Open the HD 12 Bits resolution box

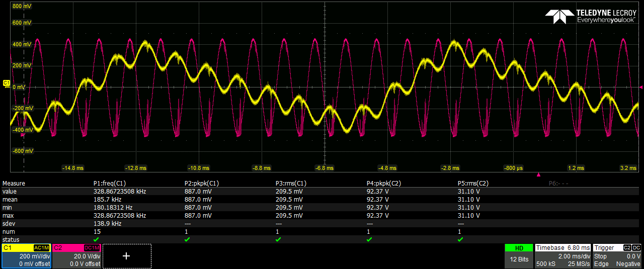coord(519,256)
